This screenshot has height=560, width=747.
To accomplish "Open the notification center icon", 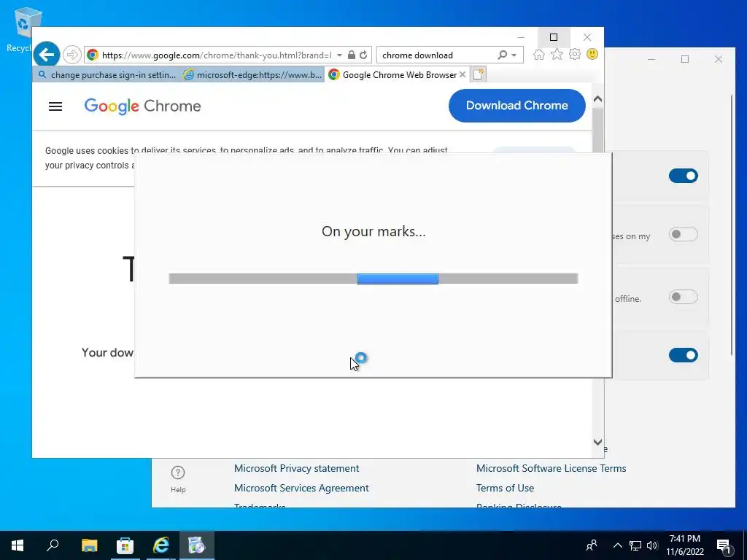I will pyautogui.click(x=724, y=545).
